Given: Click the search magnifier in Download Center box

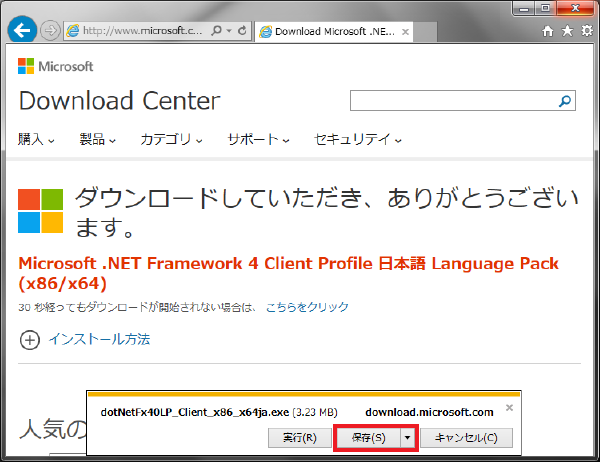Looking at the screenshot, I should 565,101.
